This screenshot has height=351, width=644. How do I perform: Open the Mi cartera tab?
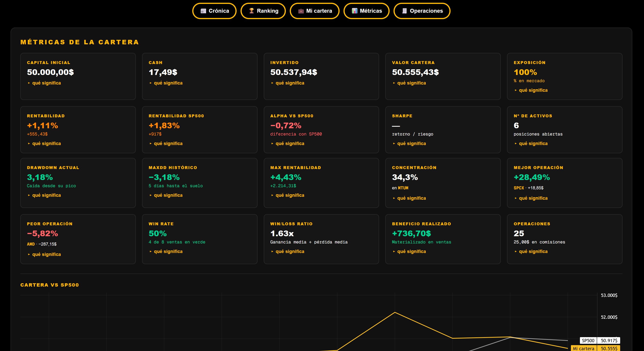tap(315, 11)
